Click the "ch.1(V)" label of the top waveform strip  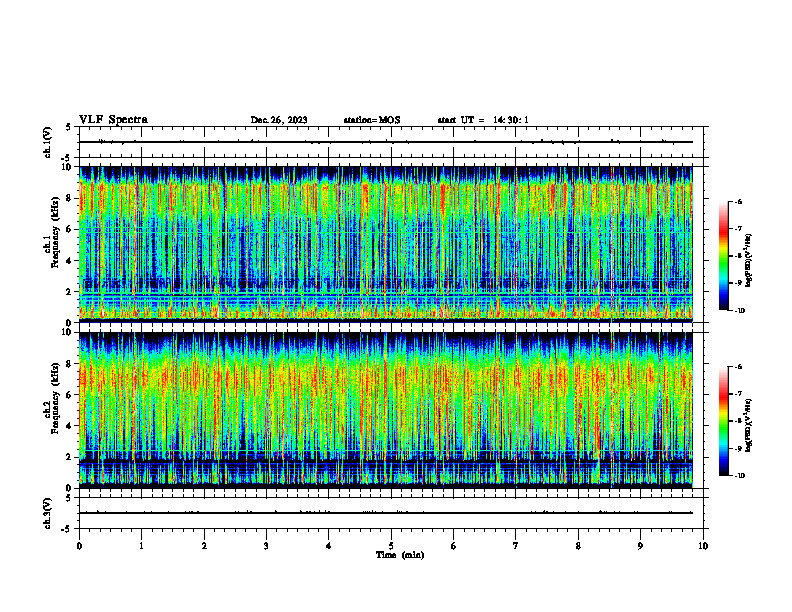tap(48, 142)
